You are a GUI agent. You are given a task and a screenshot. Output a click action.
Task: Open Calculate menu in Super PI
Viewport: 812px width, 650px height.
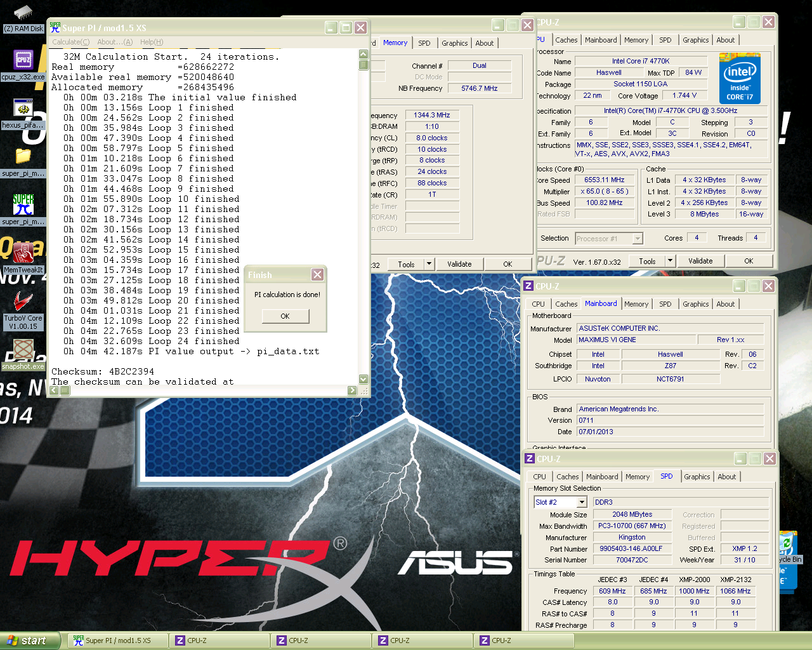[x=70, y=42]
